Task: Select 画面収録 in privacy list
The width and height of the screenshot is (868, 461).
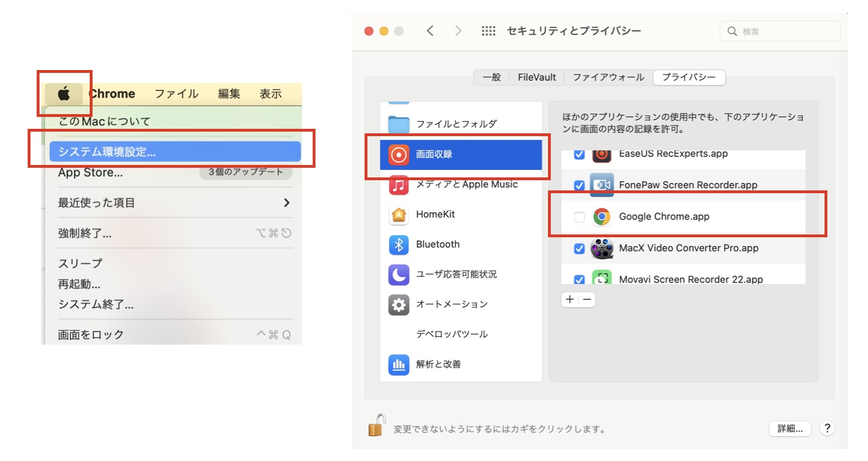Action: [x=461, y=154]
